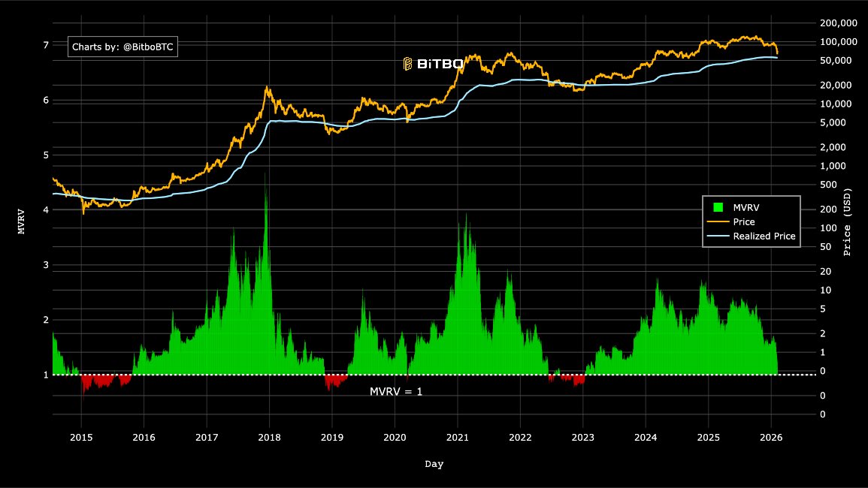
Task: Click the 20,000 price axis label
Action: [836, 85]
